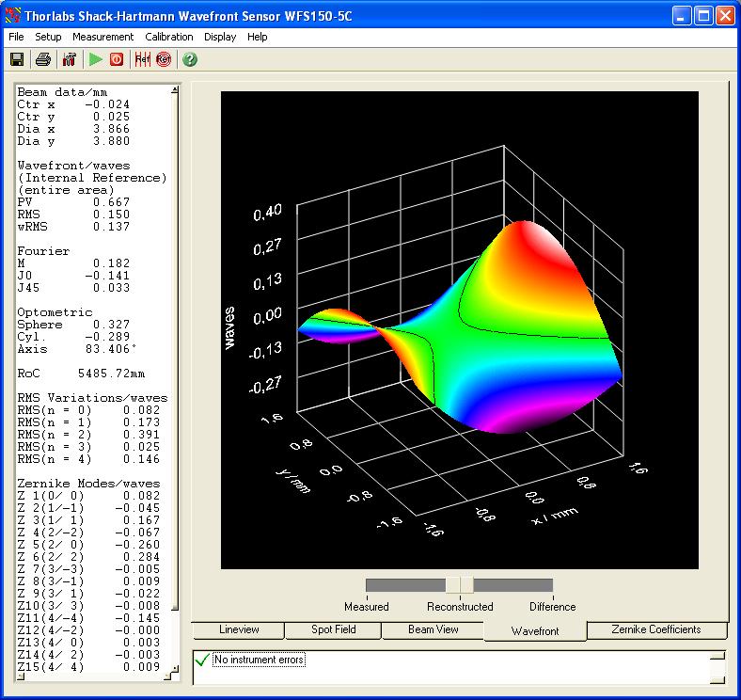Open the File menu
741x700 pixels.
pyautogui.click(x=16, y=37)
